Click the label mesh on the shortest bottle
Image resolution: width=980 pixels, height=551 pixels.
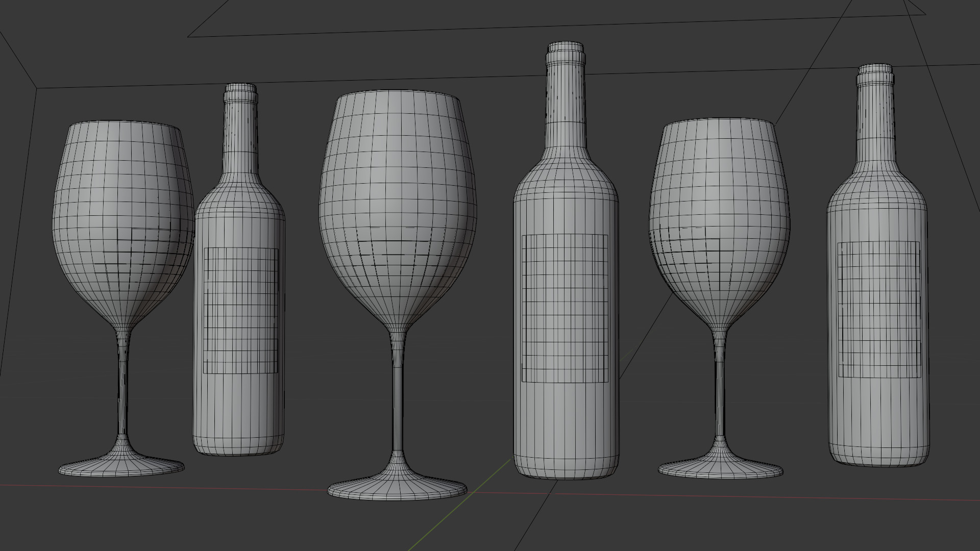pyautogui.click(x=240, y=311)
